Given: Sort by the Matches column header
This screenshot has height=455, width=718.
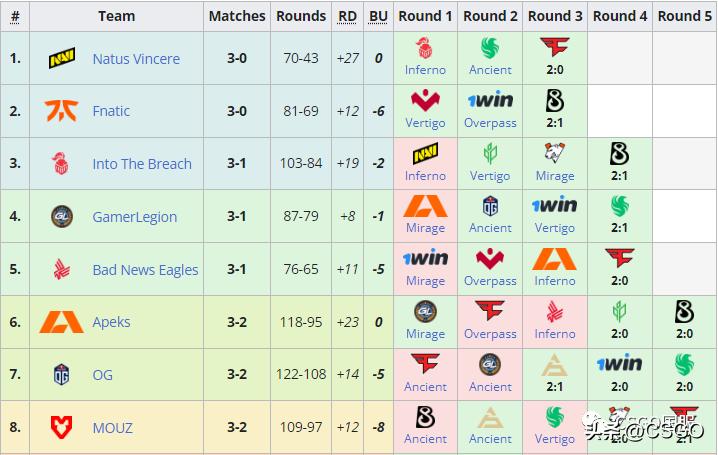Looking at the screenshot, I should click(237, 16).
